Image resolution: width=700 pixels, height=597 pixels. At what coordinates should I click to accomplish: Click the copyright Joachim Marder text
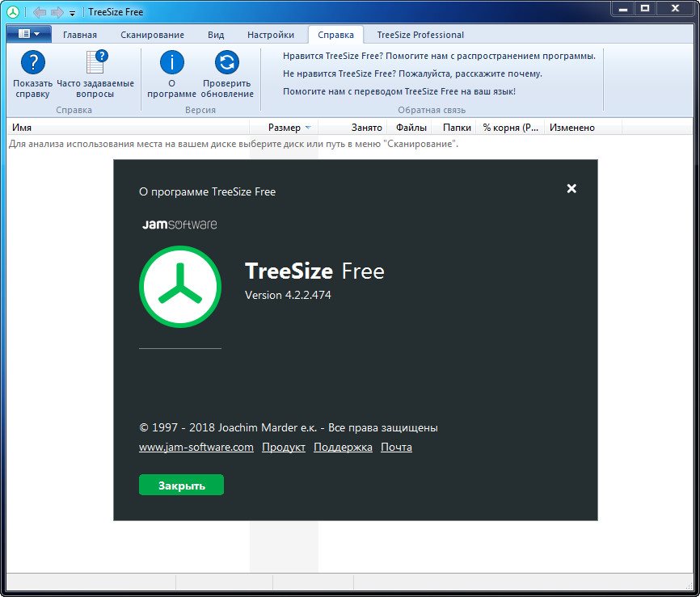coord(289,427)
